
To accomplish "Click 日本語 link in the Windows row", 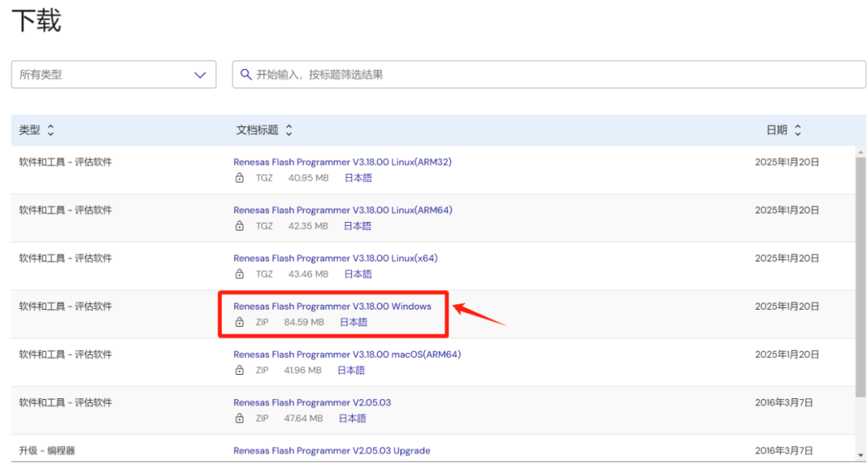I will [x=354, y=322].
